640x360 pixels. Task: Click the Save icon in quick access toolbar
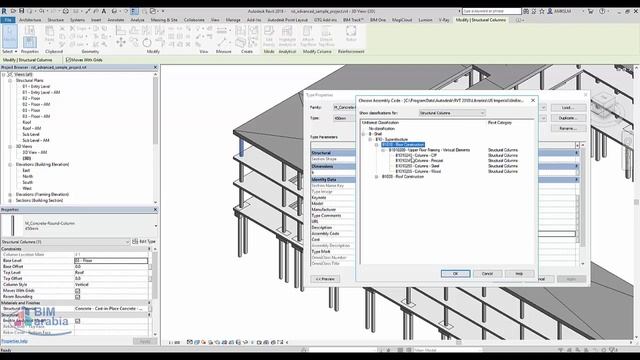22,11
